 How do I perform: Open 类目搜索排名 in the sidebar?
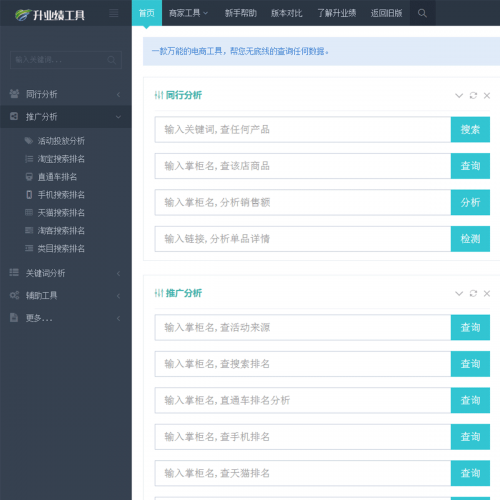(x=61, y=249)
